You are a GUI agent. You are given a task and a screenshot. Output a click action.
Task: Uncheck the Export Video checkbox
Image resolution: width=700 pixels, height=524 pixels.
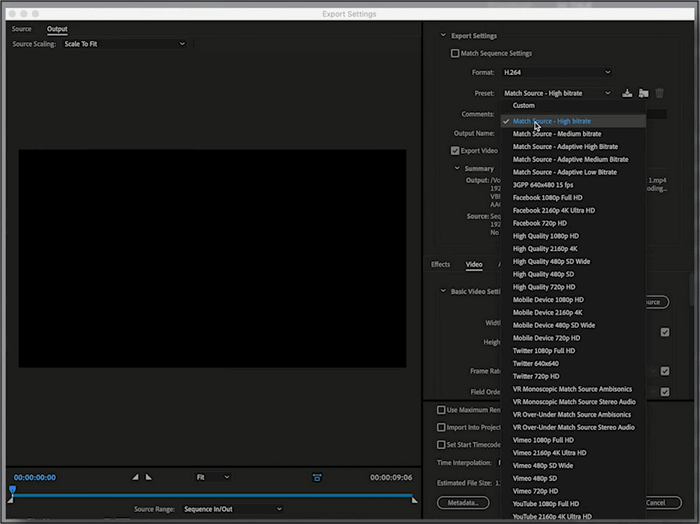pos(456,151)
